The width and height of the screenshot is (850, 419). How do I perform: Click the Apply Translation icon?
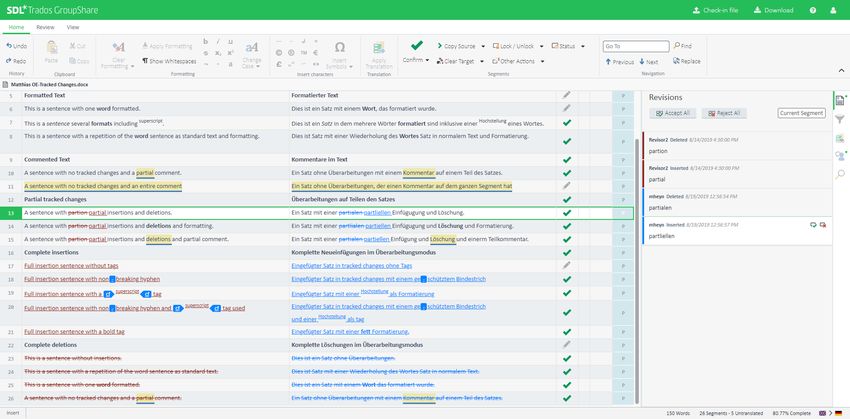379,48
